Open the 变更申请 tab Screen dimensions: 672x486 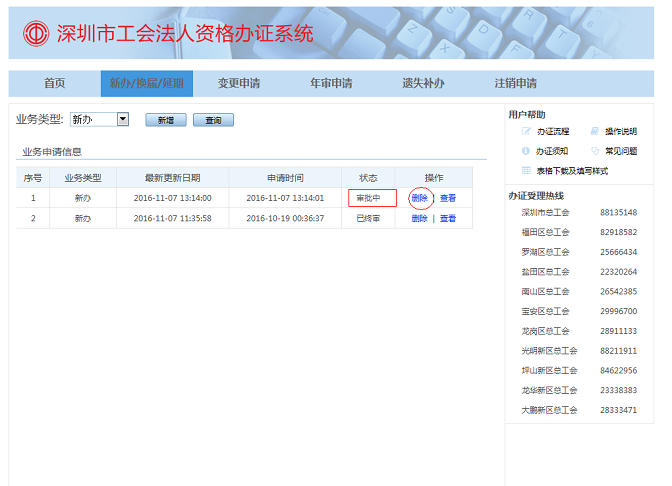tap(239, 83)
